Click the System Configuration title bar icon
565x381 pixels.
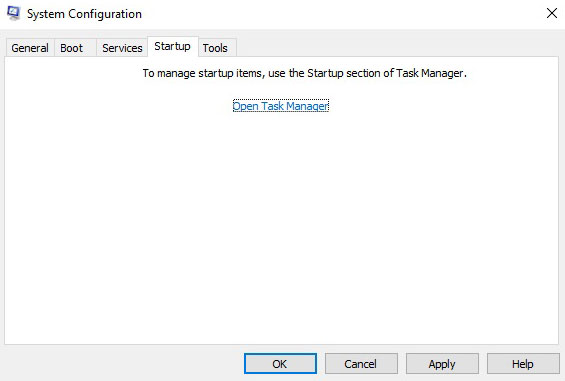[14, 14]
